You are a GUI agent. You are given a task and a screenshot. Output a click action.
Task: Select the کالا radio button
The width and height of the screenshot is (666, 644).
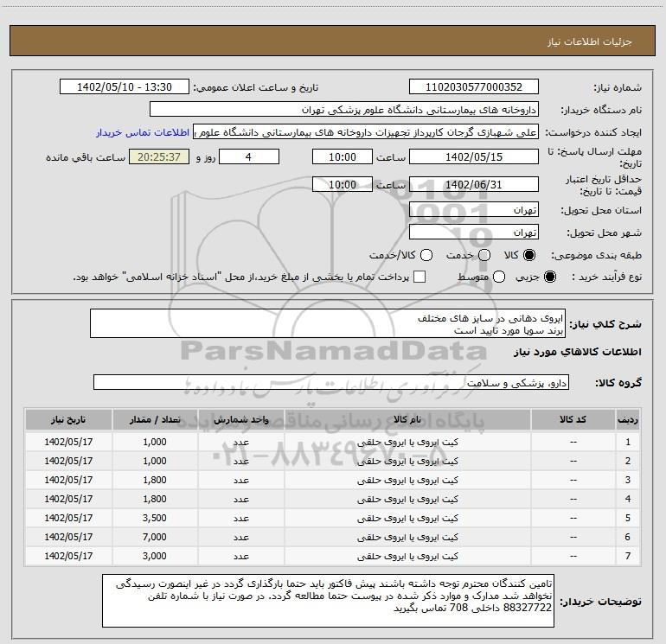[529, 255]
